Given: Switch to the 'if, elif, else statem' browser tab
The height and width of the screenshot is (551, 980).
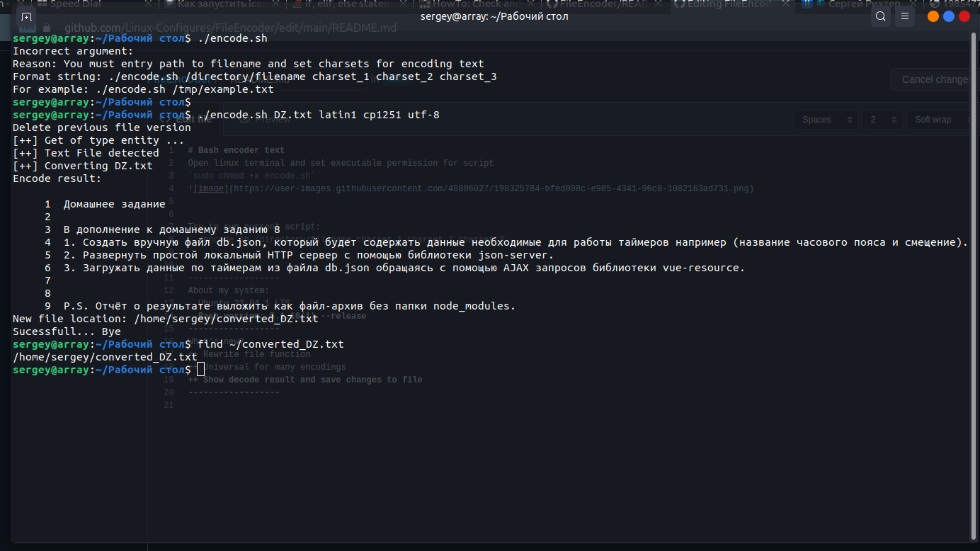Looking at the screenshot, I should pyautogui.click(x=351, y=4).
